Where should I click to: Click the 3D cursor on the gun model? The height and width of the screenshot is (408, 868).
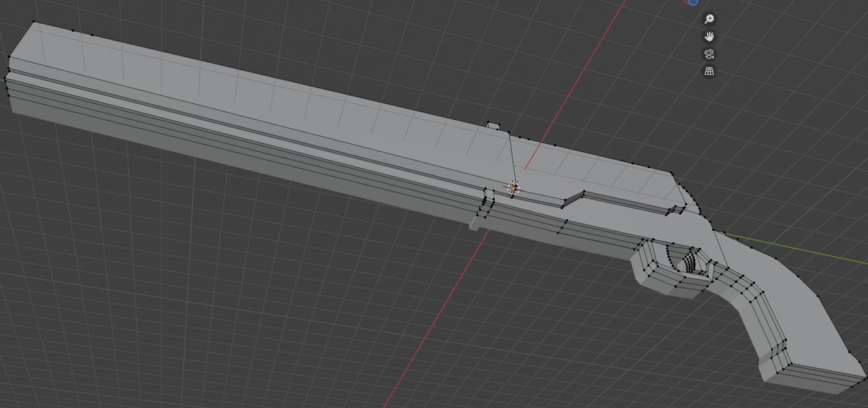point(513,188)
